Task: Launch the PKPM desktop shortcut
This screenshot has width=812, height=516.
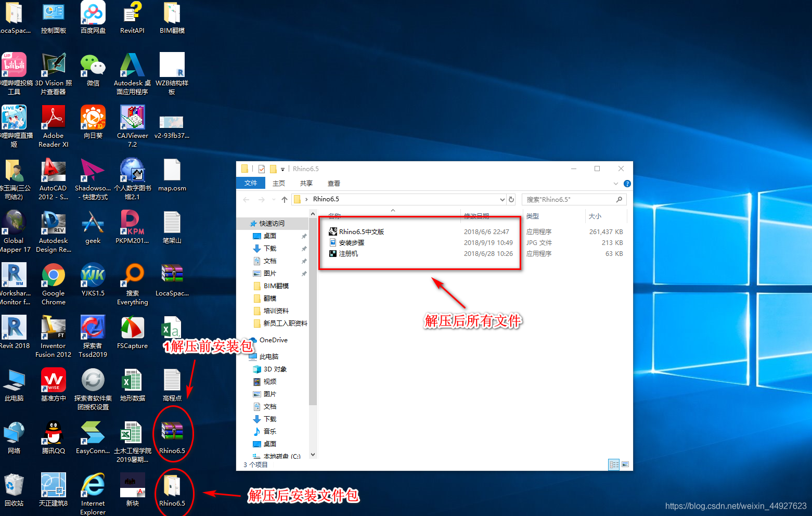Action: 133,227
